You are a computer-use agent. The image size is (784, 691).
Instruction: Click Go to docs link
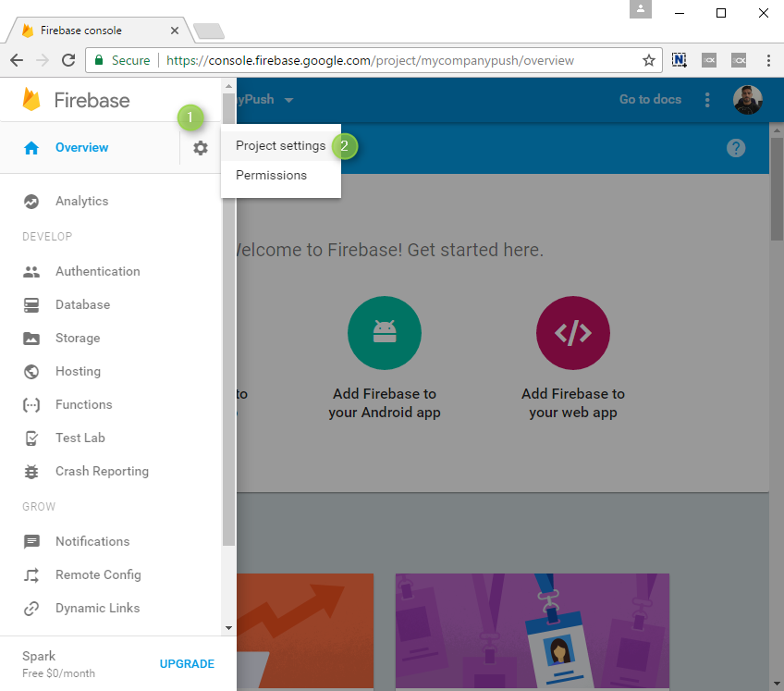tap(650, 100)
